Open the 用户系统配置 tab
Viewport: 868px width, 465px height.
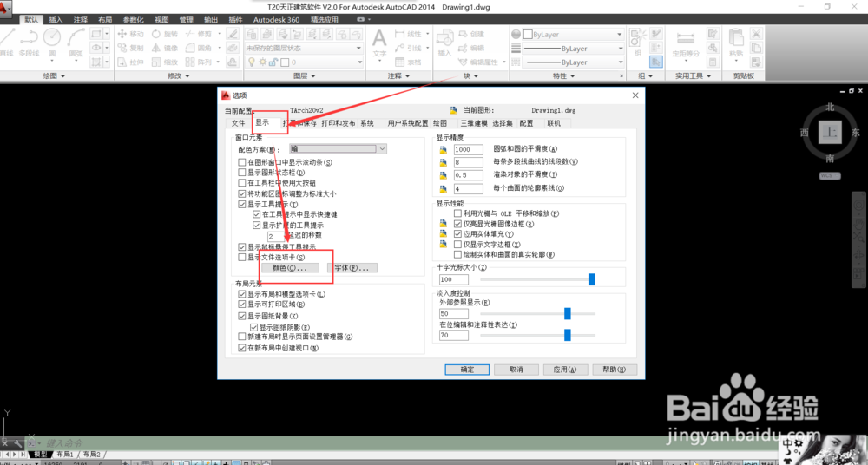tap(408, 123)
